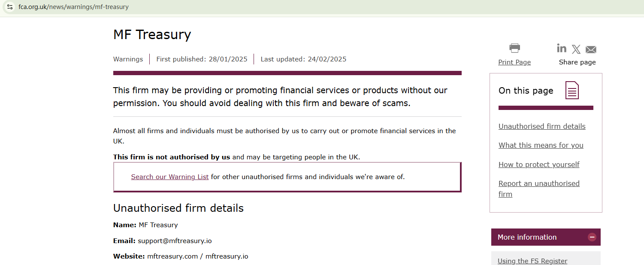Click the MF Treasury page heading

tap(152, 34)
